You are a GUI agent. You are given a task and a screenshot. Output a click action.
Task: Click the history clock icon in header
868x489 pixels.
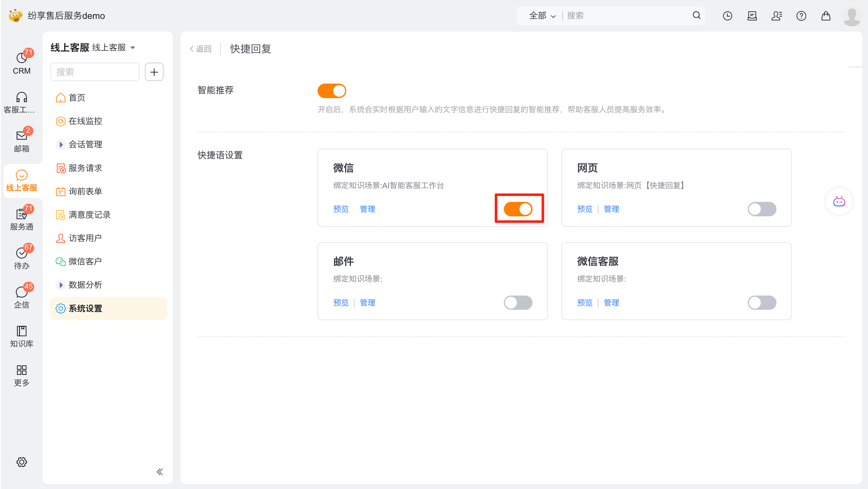click(727, 16)
